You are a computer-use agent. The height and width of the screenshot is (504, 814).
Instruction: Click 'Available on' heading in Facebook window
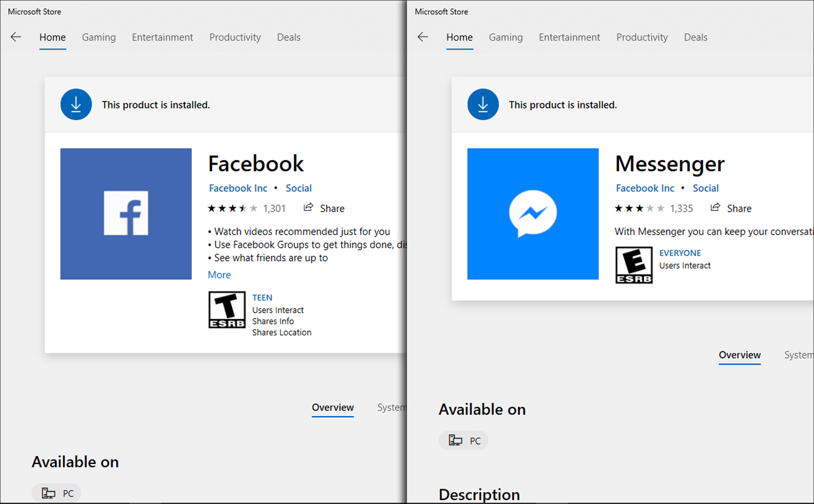pos(75,462)
